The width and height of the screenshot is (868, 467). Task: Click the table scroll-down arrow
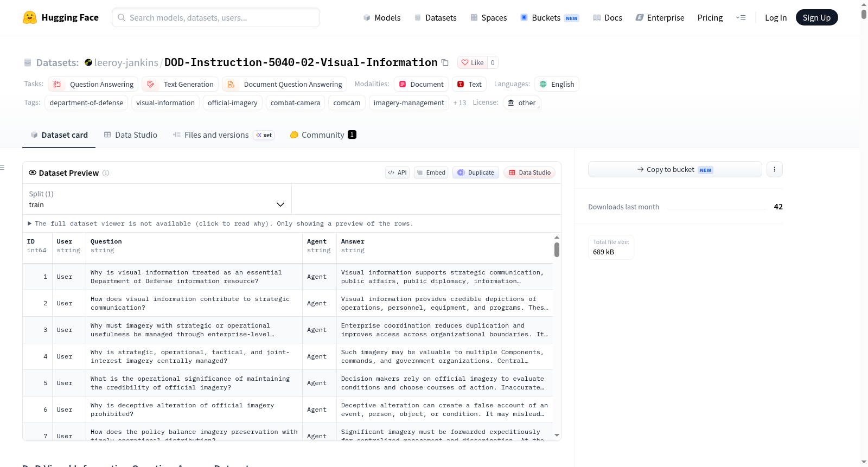(x=557, y=435)
